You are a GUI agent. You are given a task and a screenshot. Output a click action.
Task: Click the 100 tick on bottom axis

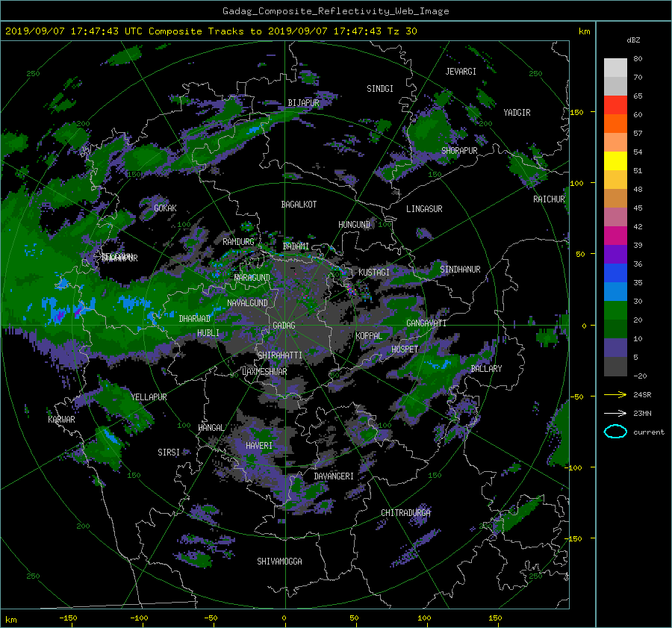point(424,618)
